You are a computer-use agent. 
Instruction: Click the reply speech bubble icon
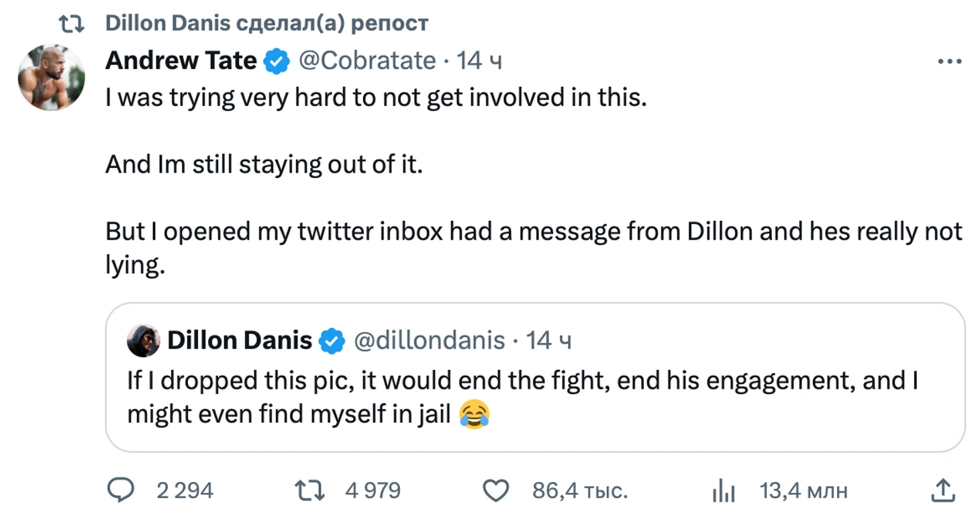tap(121, 491)
